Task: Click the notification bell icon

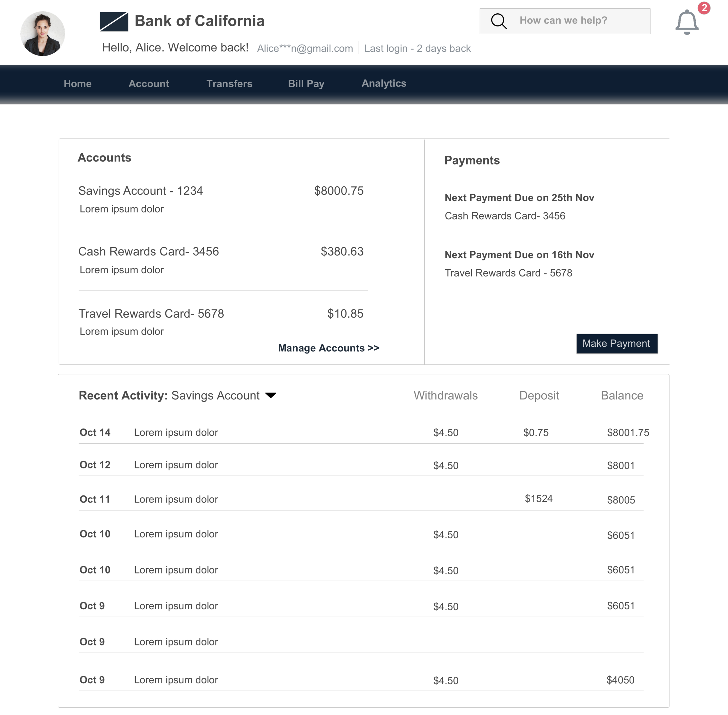Action: pyautogui.click(x=686, y=22)
